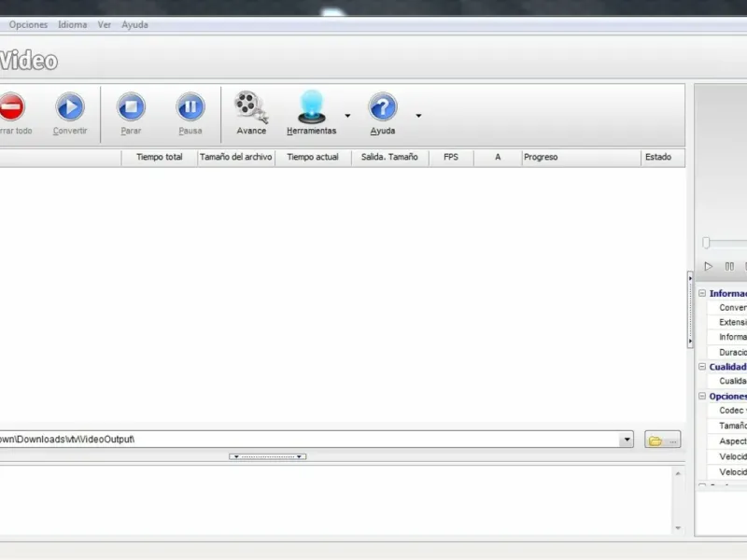Viewport: 747px width, 560px height.
Task: Click the red Borrar todo icon
Action: coord(11,106)
